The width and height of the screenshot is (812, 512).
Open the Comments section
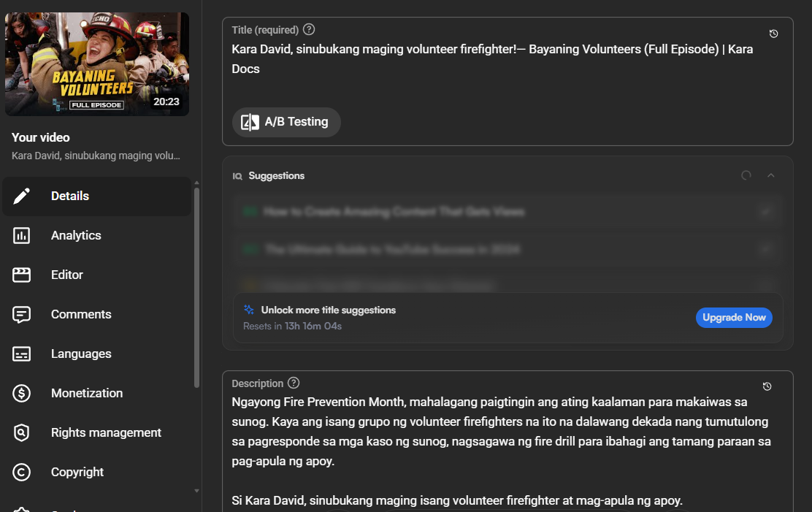(97, 315)
